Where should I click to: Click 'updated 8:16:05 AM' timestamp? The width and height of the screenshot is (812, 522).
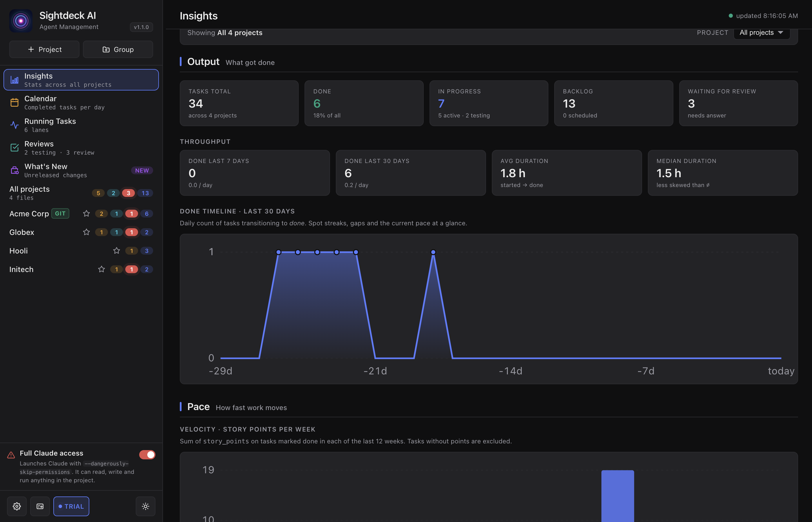pyautogui.click(x=767, y=16)
